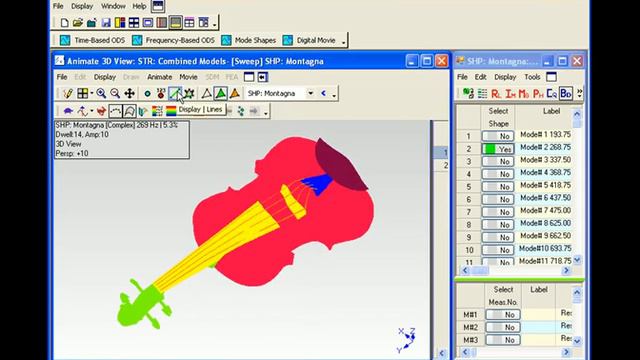Toggle the Display Lines icon

tap(175, 93)
